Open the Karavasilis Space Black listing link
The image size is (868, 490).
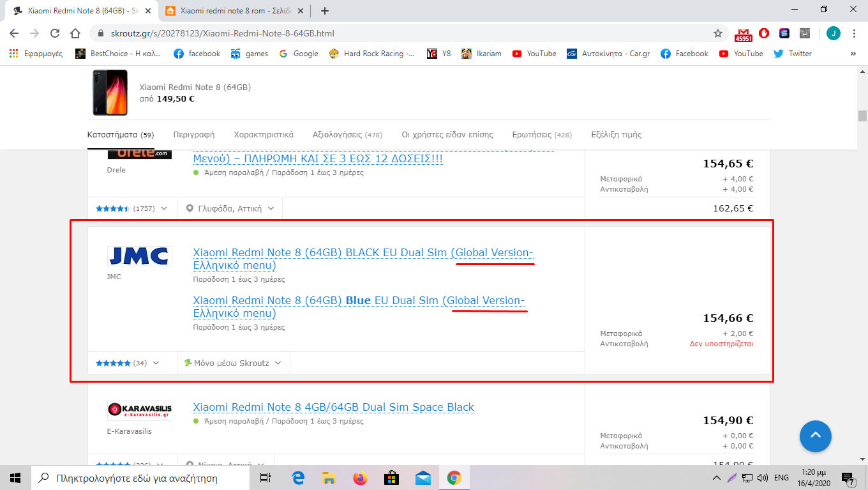click(x=334, y=407)
